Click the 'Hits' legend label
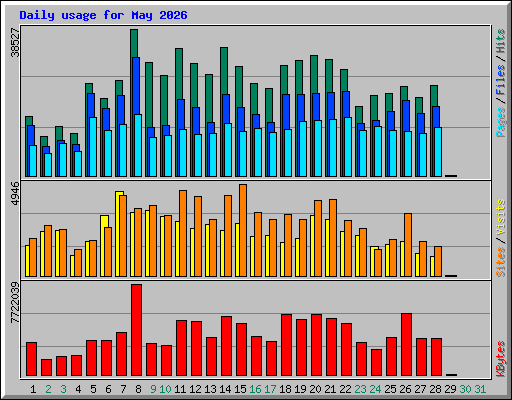 501,41
